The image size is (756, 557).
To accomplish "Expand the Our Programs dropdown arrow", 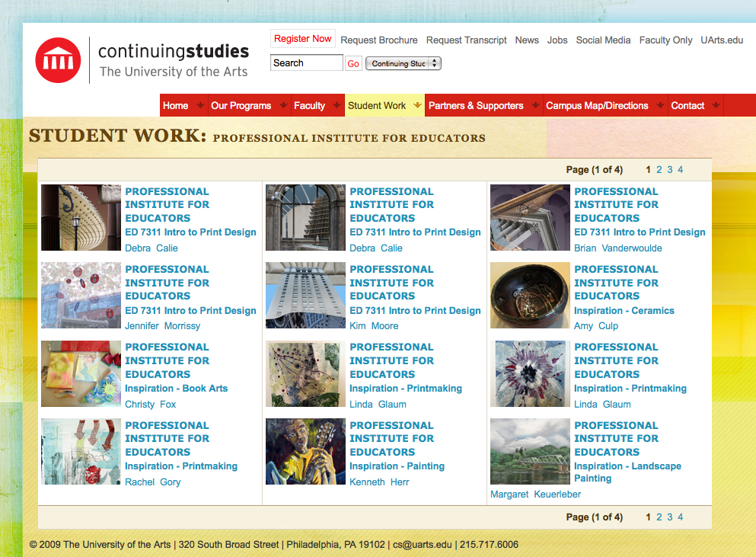I will tap(282, 105).
